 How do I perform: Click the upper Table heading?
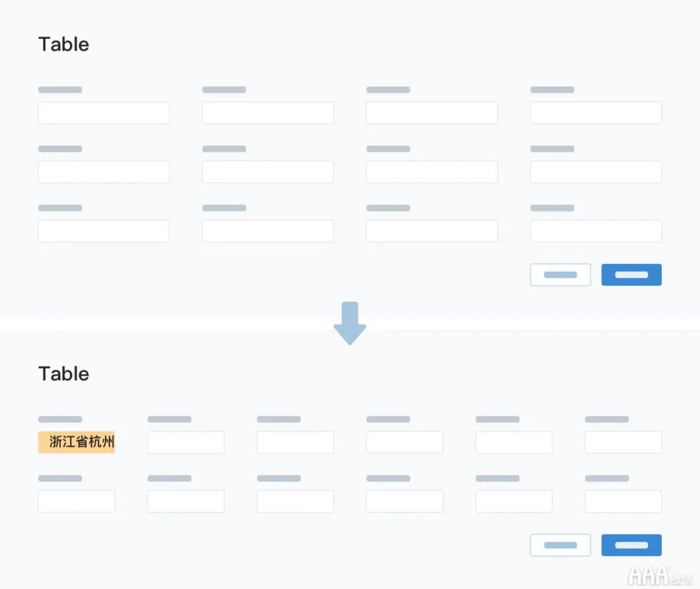coord(64,44)
